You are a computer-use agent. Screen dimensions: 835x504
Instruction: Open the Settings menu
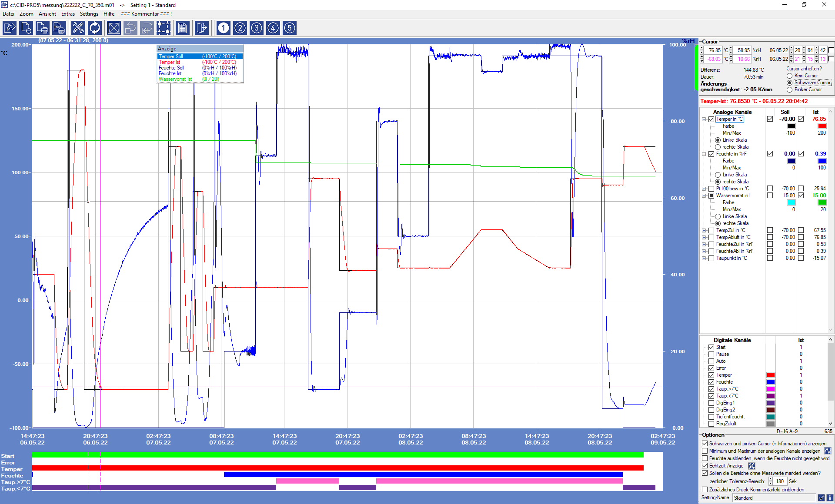point(89,14)
